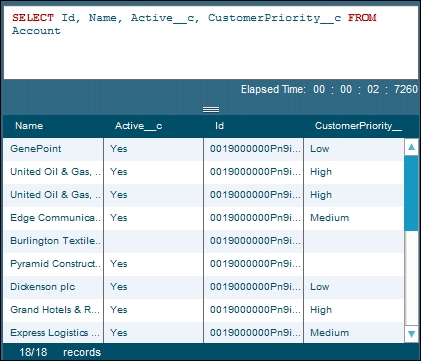Sort by the Name column header
421x361 pixels.
[x=29, y=126]
